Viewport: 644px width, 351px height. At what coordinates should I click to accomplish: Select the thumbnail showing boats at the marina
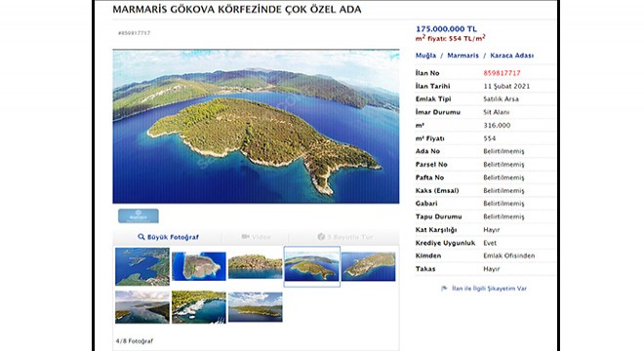(199, 307)
